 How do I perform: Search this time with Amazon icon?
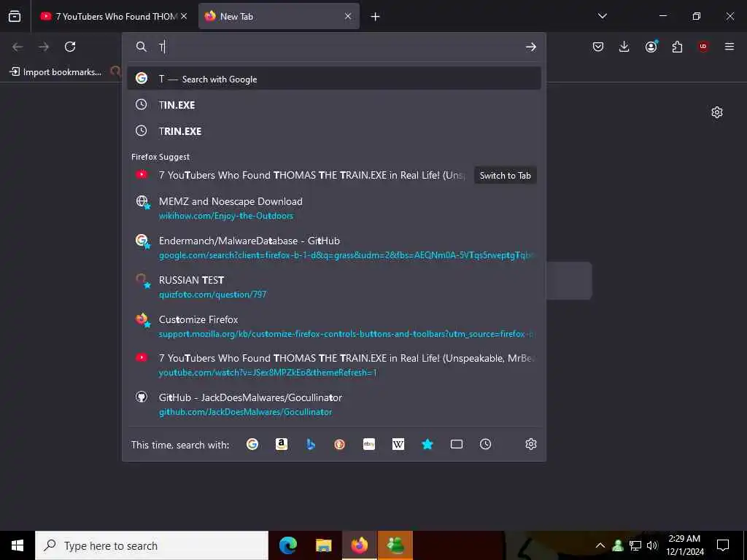(x=282, y=444)
